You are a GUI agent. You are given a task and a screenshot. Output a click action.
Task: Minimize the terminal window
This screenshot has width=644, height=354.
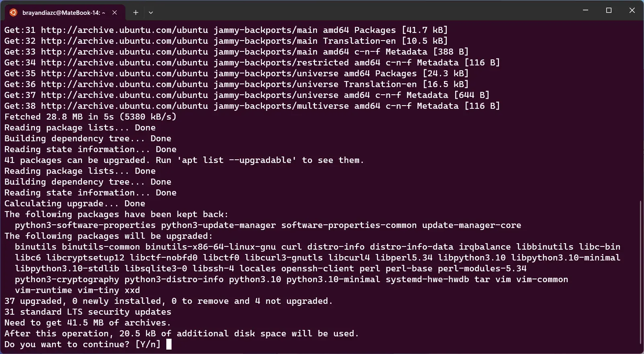585,10
